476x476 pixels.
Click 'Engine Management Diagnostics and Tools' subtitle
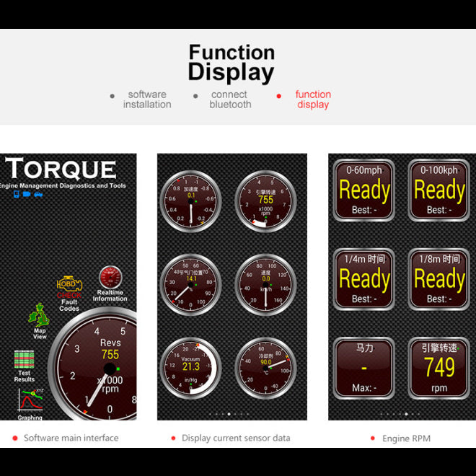click(x=63, y=185)
